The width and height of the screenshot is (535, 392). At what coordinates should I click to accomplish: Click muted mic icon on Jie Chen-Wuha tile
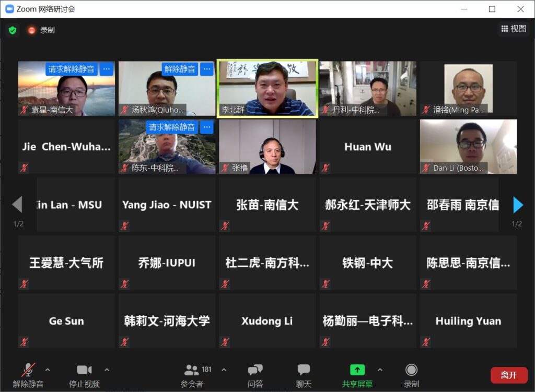tap(24, 168)
